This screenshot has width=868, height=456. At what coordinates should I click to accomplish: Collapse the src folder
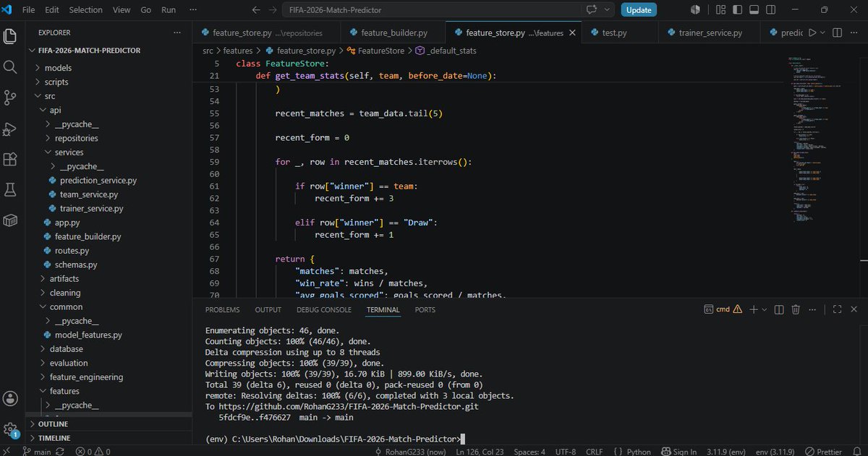point(50,96)
